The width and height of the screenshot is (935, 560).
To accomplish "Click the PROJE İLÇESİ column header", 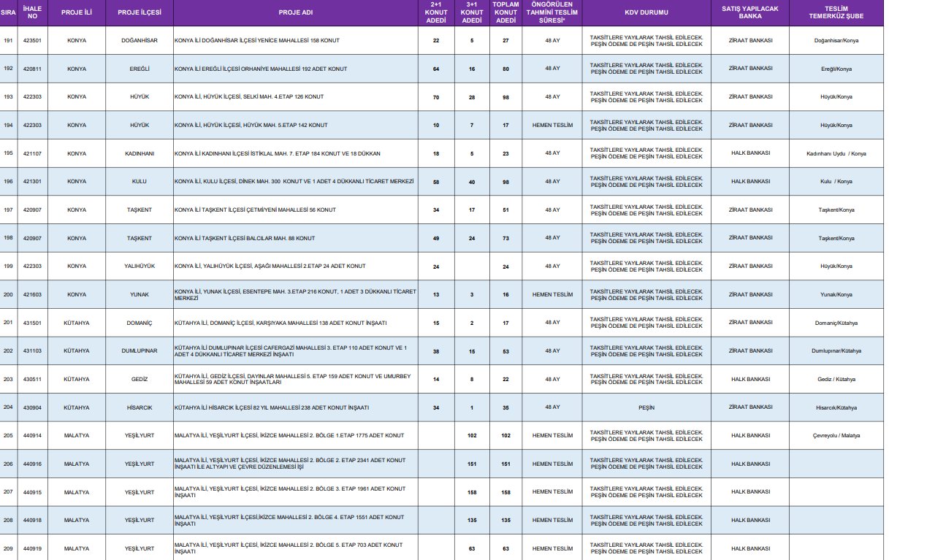I will click(140, 12).
